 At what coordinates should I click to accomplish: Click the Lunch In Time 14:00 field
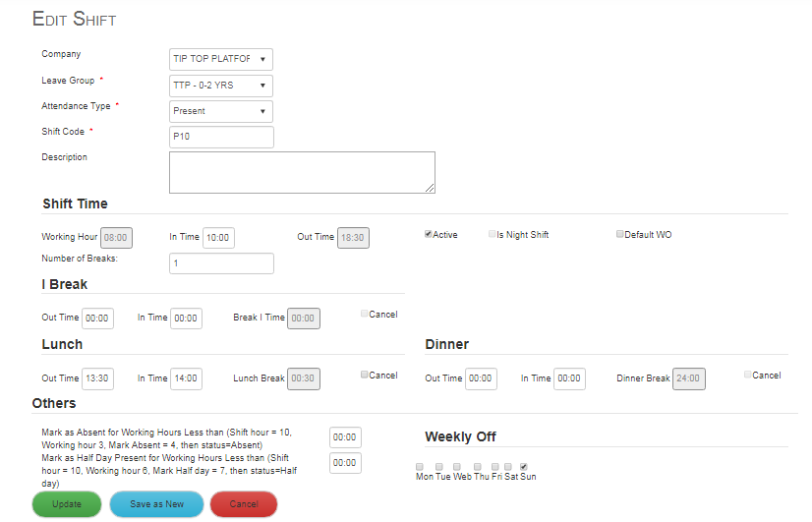(x=186, y=378)
